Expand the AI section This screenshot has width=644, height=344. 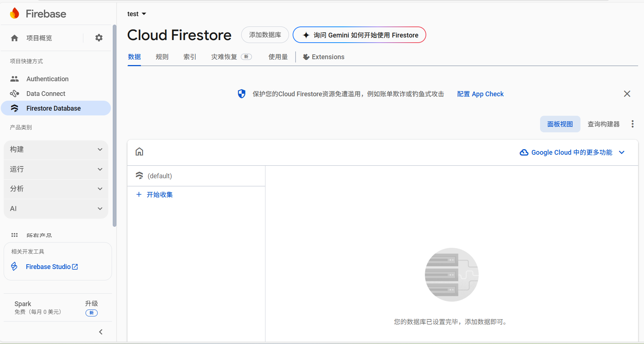[56, 208]
